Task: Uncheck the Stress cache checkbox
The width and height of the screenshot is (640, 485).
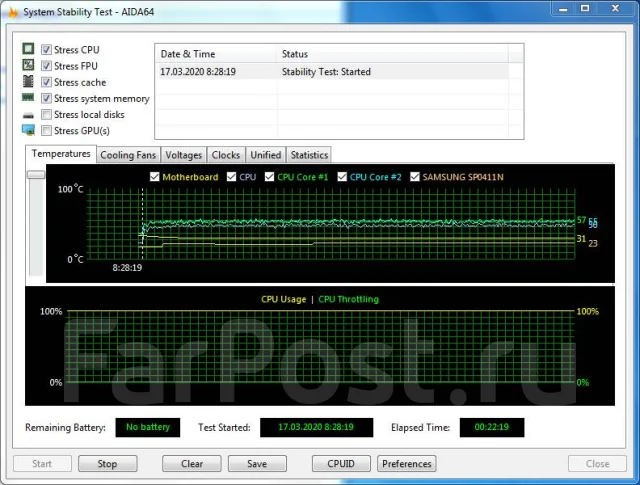Action: coord(46,82)
